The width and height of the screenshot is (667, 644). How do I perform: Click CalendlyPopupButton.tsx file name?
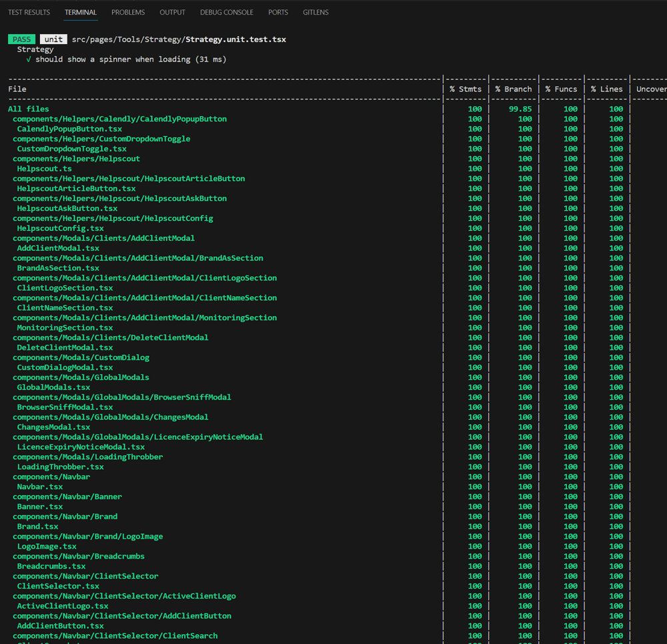[69, 129]
